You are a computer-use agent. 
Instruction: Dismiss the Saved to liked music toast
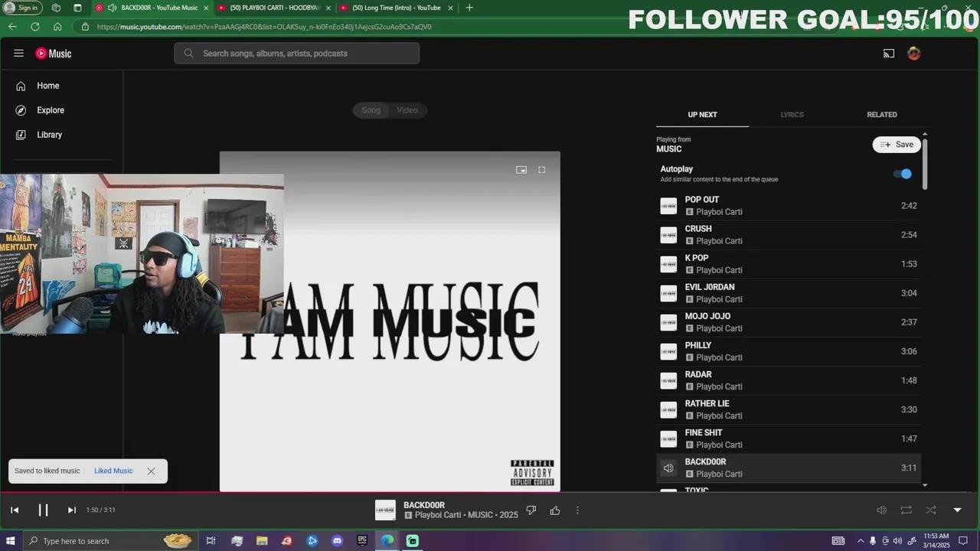(151, 471)
